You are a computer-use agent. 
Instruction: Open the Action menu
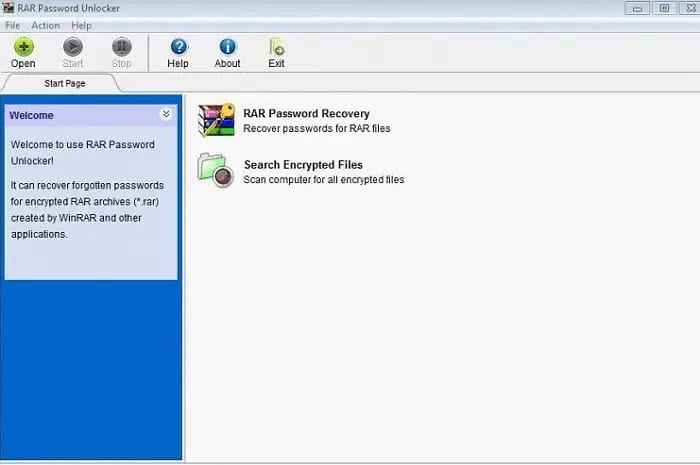pos(46,25)
